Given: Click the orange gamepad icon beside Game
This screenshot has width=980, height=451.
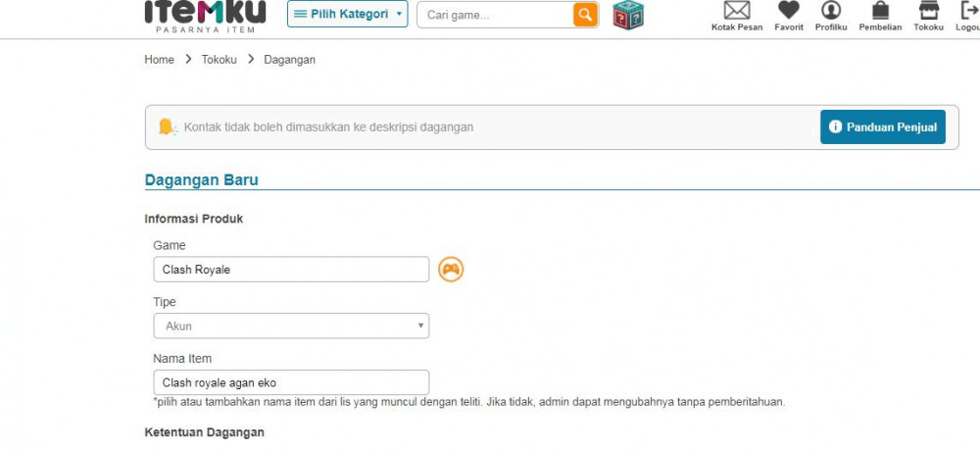Looking at the screenshot, I should [451, 270].
